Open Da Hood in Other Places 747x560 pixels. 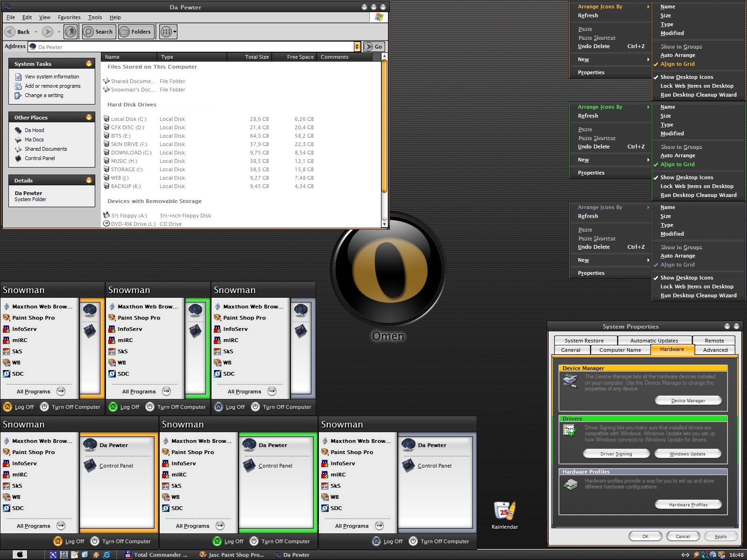pos(29,130)
